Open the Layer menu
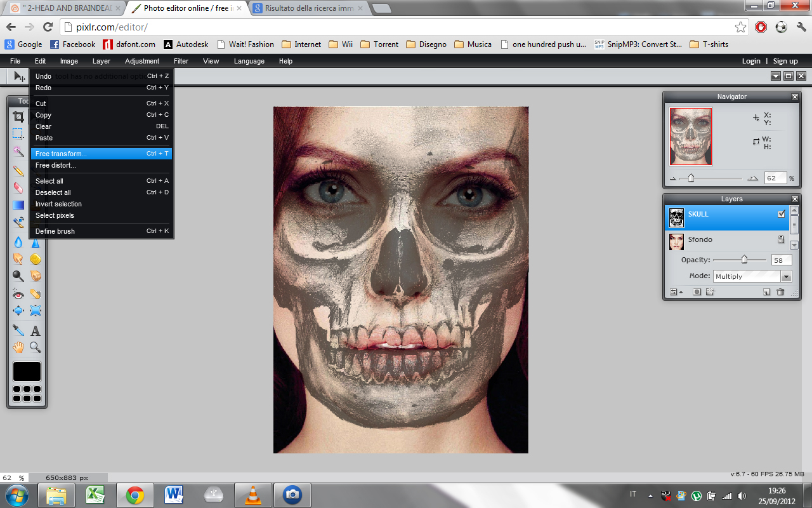This screenshot has height=508, width=812. 101,61
